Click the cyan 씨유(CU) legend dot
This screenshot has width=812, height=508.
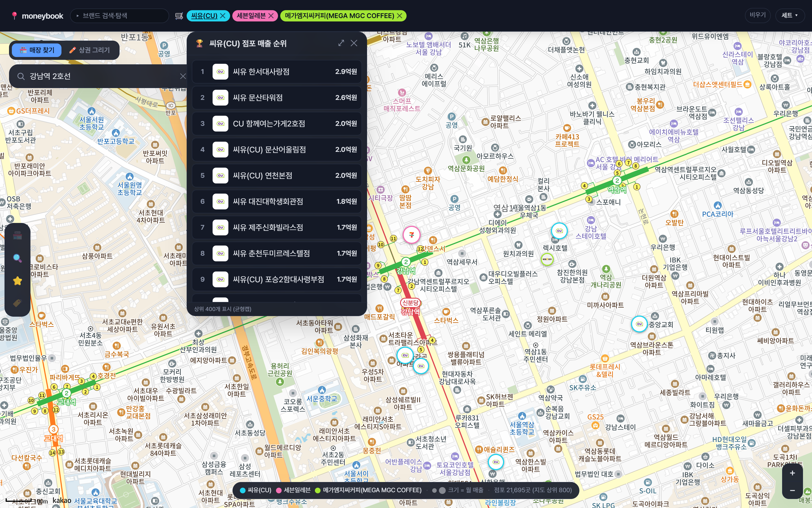tap(242, 490)
